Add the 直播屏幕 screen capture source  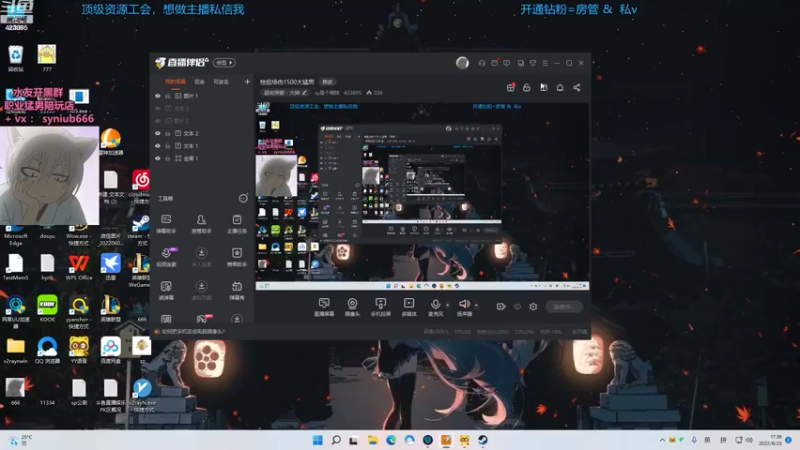324,307
